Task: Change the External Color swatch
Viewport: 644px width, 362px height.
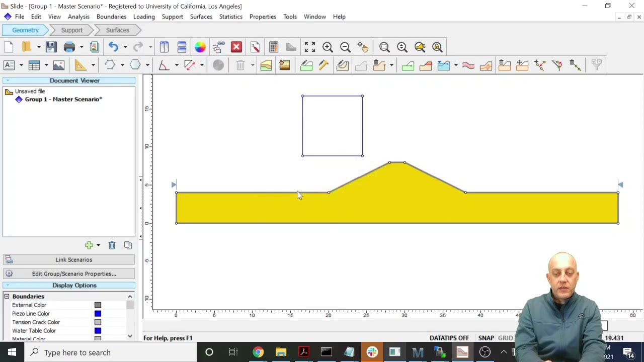Action: click(x=98, y=305)
